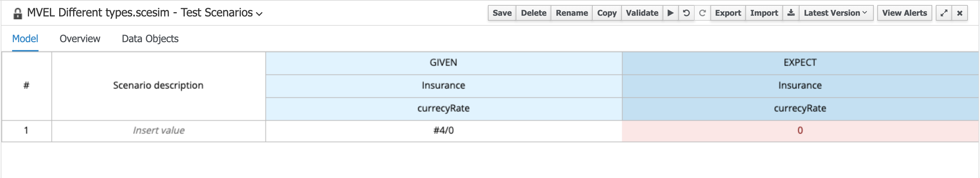This screenshot has height=178, width=980.
Task: Select the Model tab
Action: coord(25,39)
